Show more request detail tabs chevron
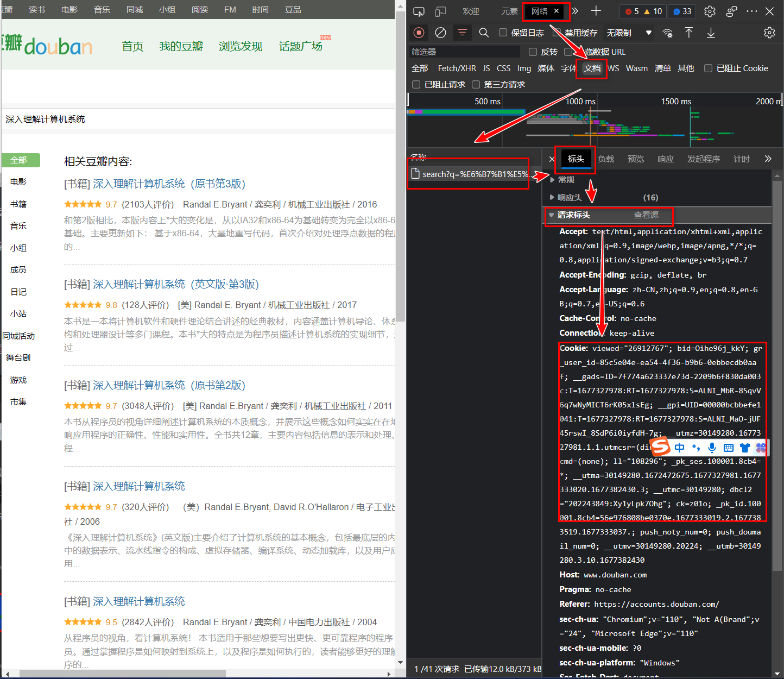Viewport: 784px width, 679px height. coord(768,159)
